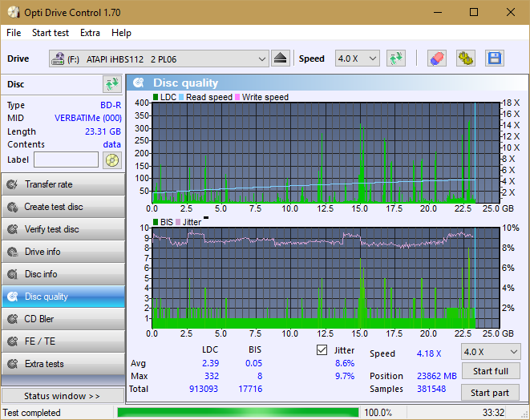Open the Help menu

pyautogui.click(x=121, y=33)
